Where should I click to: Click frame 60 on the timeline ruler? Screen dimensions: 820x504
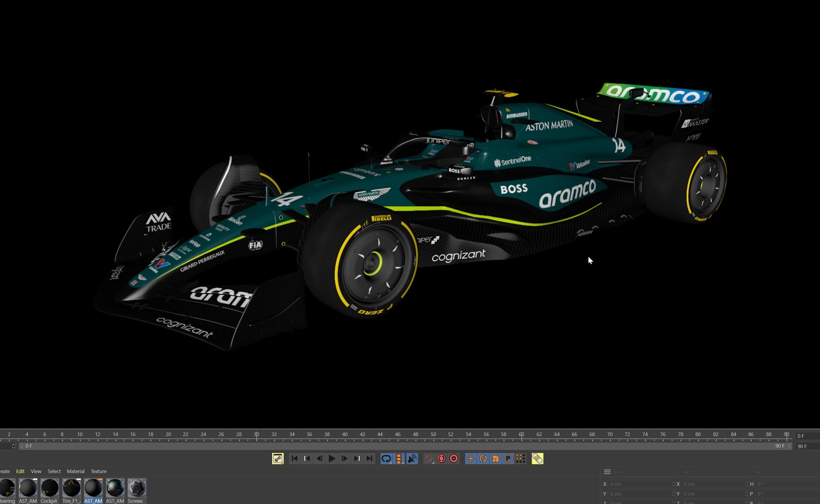click(521, 434)
